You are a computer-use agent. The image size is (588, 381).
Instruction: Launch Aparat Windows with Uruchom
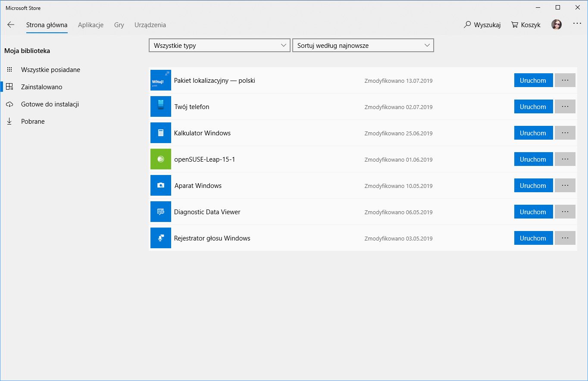(x=533, y=185)
